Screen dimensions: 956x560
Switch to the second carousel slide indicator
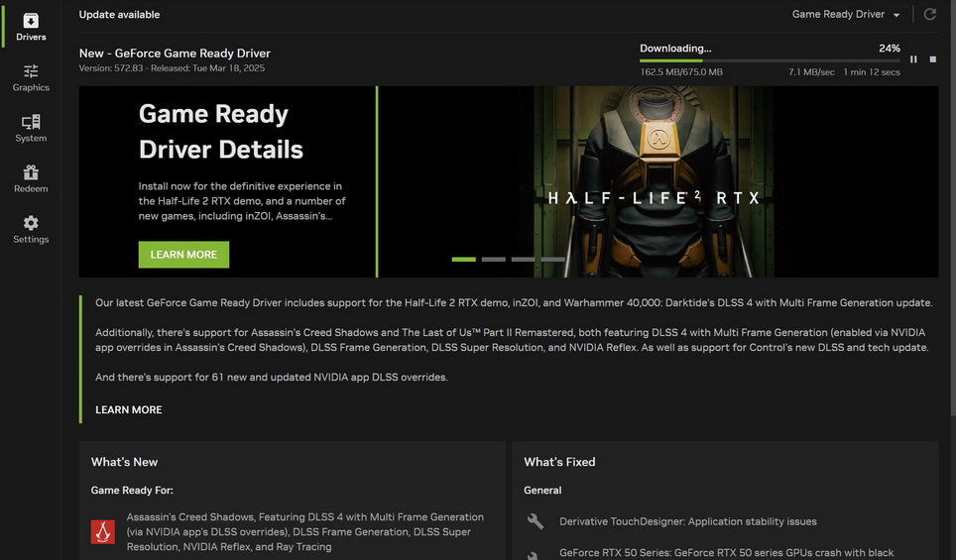pyautogui.click(x=493, y=259)
